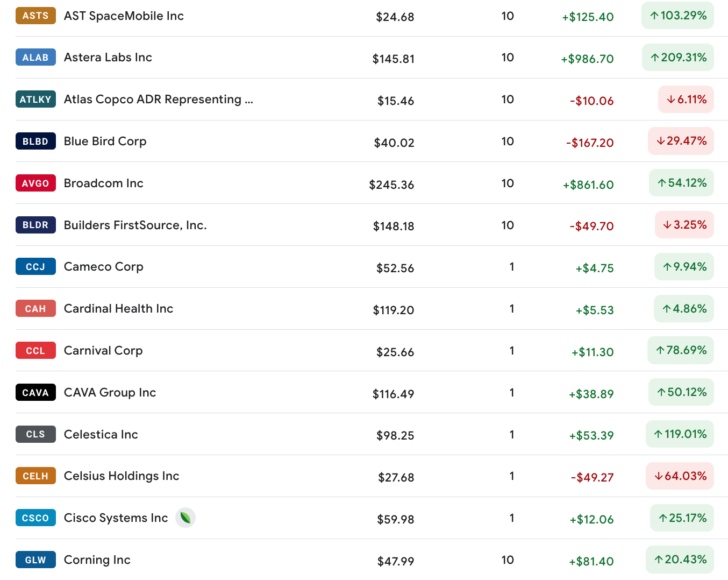Click the 20.43% gain badge for GLW

pyautogui.click(x=680, y=560)
